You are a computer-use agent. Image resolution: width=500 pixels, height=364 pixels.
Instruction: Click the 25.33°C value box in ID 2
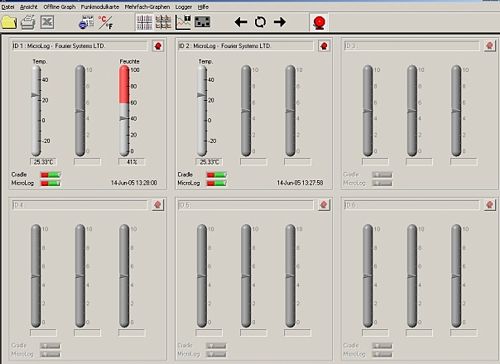(x=209, y=162)
